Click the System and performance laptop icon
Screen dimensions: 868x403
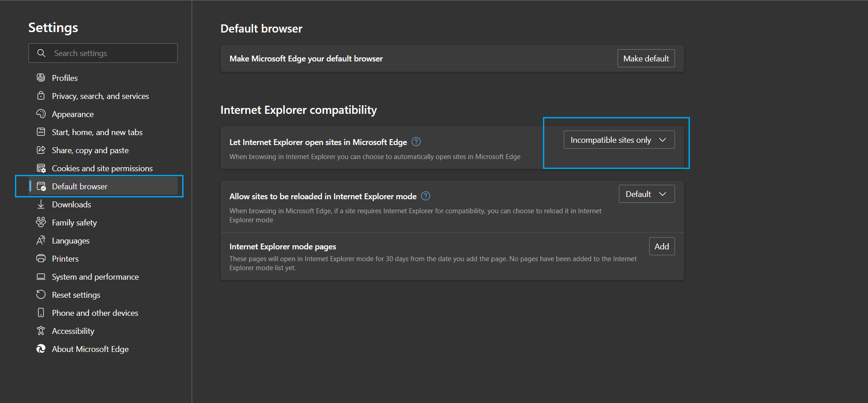(41, 276)
